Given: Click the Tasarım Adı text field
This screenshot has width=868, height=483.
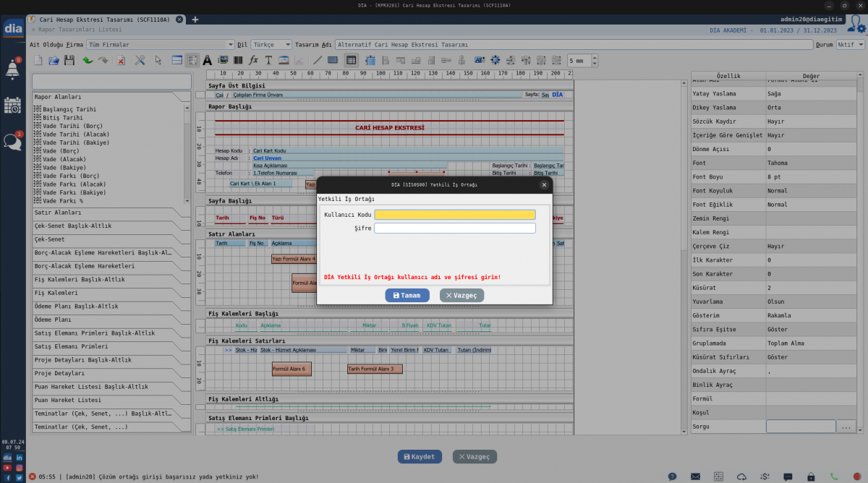Looking at the screenshot, I should (574, 44).
